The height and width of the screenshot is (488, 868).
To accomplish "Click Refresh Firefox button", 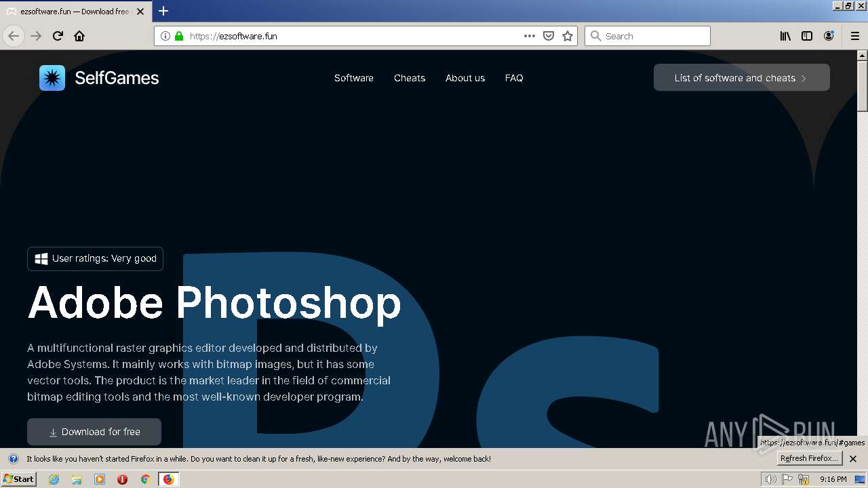I will (x=808, y=459).
